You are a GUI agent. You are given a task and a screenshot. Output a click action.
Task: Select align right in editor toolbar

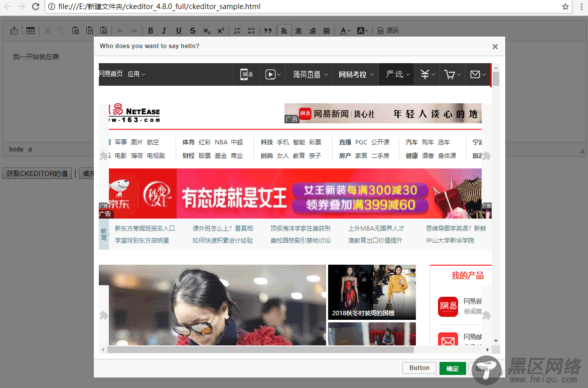pos(313,31)
